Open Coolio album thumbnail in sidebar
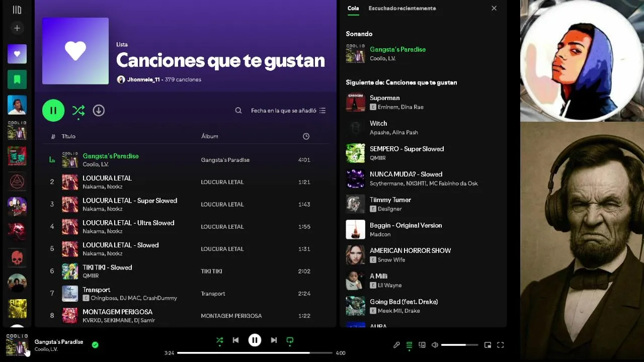The image size is (644, 362). click(17, 130)
